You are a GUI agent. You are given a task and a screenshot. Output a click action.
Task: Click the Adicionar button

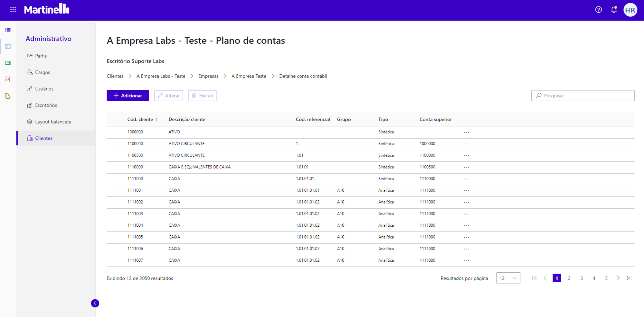click(x=128, y=95)
